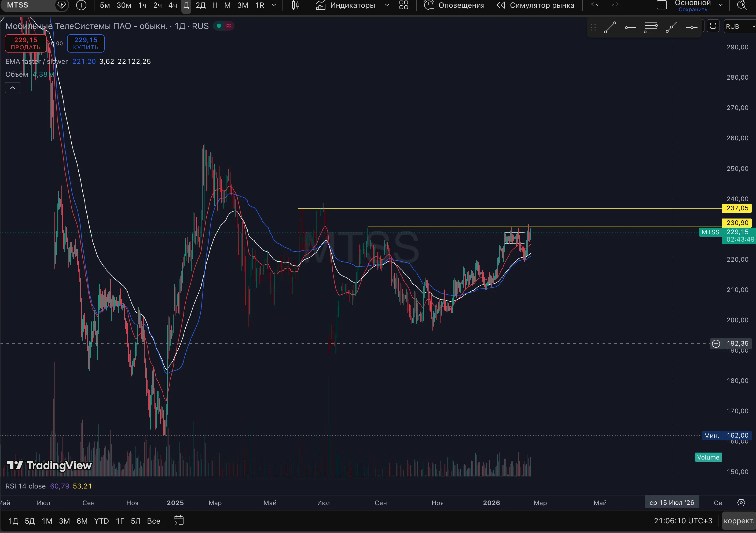Add a symbol to compare with plus icon

click(x=81, y=5)
